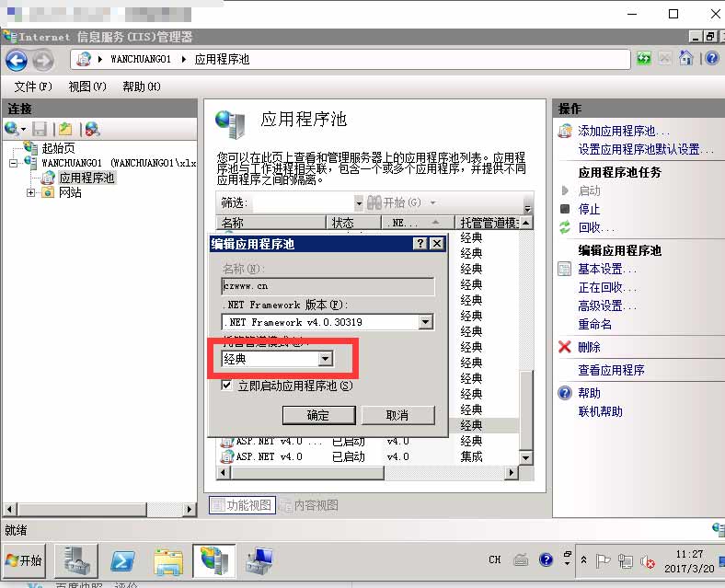Click the 开始(G) filter go button
This screenshot has height=588, width=725.
click(395, 203)
